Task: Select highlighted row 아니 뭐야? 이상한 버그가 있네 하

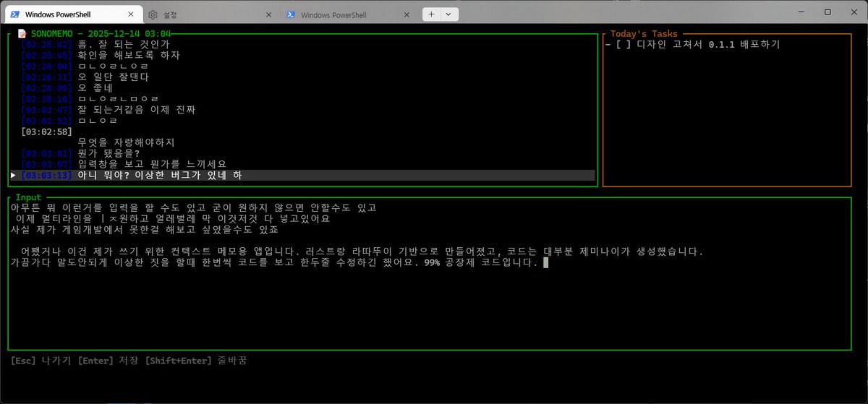Action: click(303, 175)
